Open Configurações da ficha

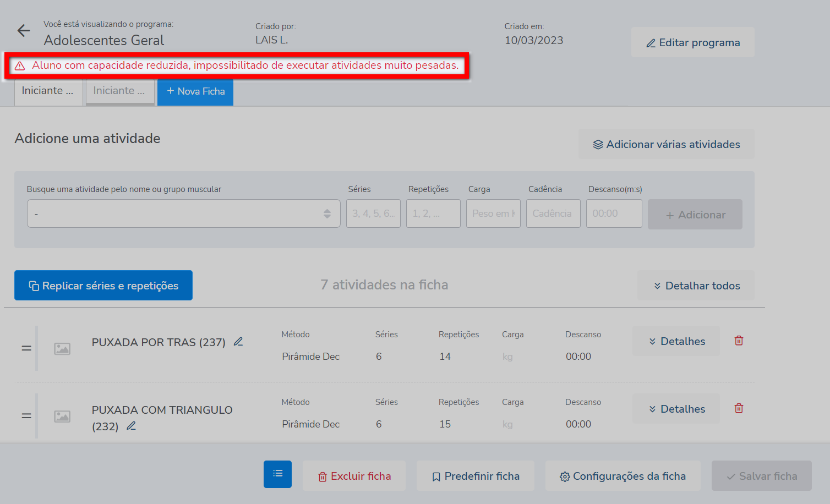(622, 476)
